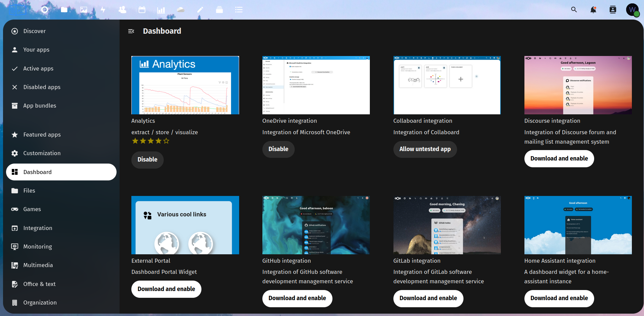Image resolution: width=644 pixels, height=316 pixels.
Task: Open the Analytics bar chart icon in the top bar
Action: pos(161,10)
